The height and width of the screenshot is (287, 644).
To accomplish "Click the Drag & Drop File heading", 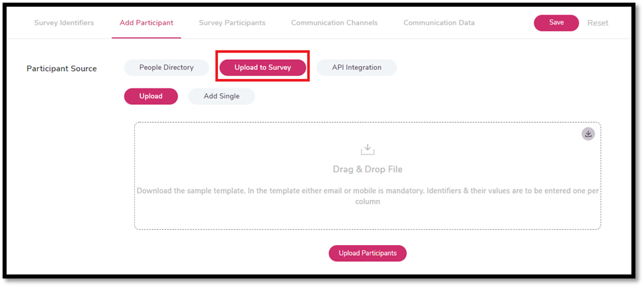I will 368,169.
